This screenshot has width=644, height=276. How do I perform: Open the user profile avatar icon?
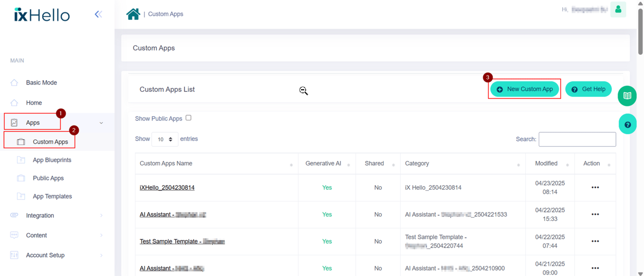click(618, 10)
